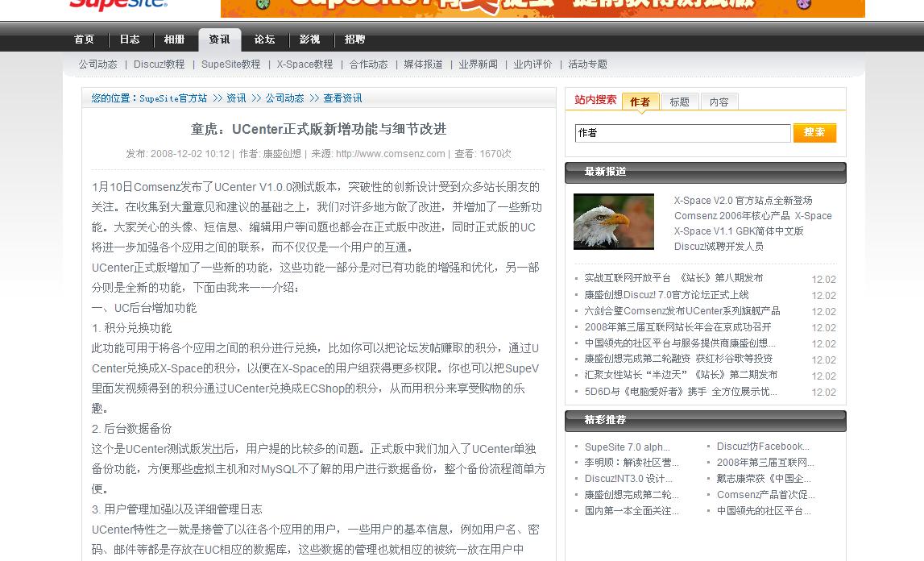Open the 首页 nav item
The height and width of the screenshot is (561, 924).
(84, 39)
